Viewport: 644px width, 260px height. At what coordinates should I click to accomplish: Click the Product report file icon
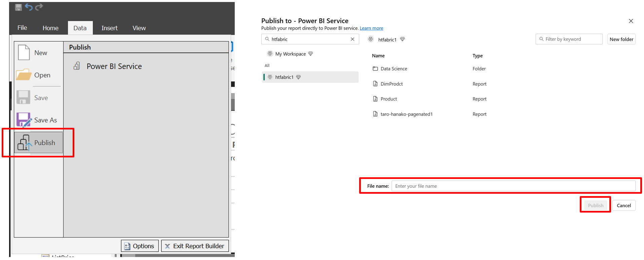click(375, 99)
